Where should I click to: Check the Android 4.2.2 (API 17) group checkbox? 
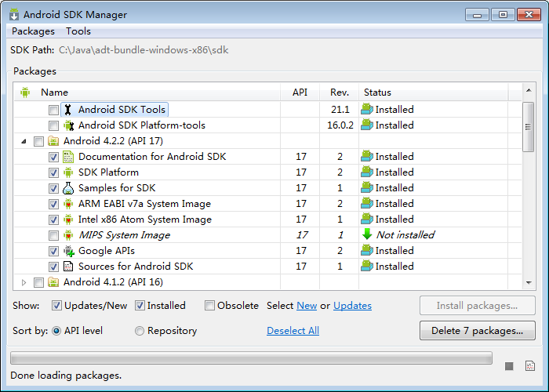click(38, 141)
